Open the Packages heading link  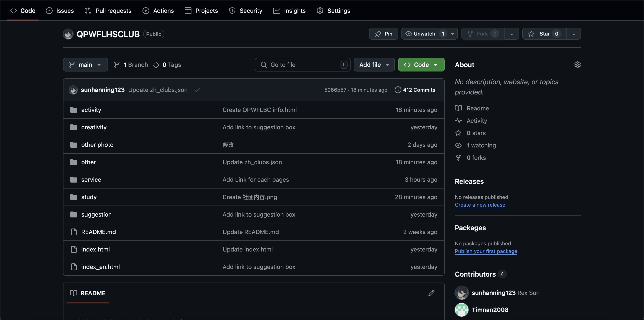[x=470, y=228]
